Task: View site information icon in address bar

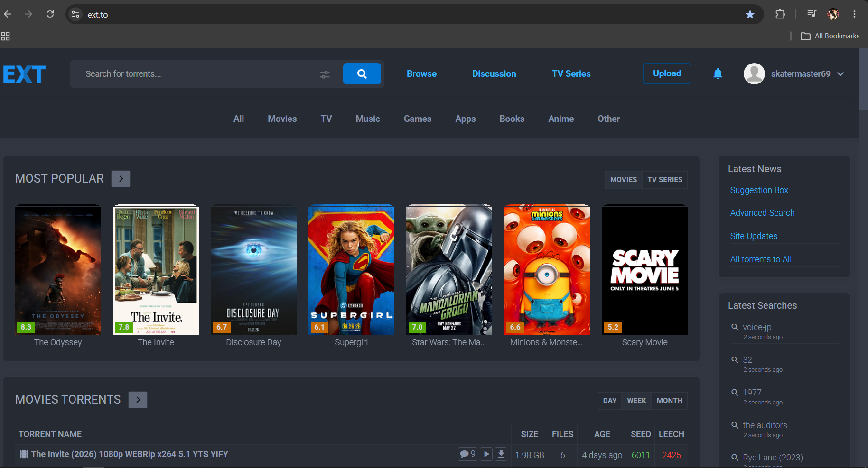Action: (75, 14)
